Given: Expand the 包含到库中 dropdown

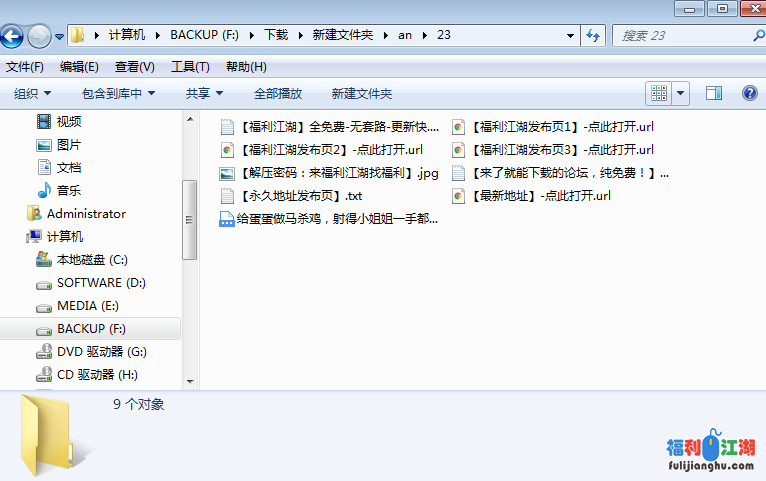Looking at the screenshot, I should point(118,94).
